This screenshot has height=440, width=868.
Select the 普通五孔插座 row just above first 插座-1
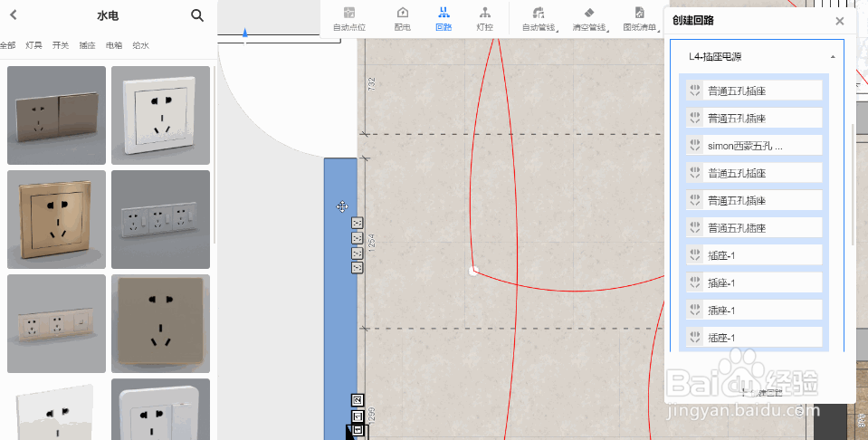754,228
